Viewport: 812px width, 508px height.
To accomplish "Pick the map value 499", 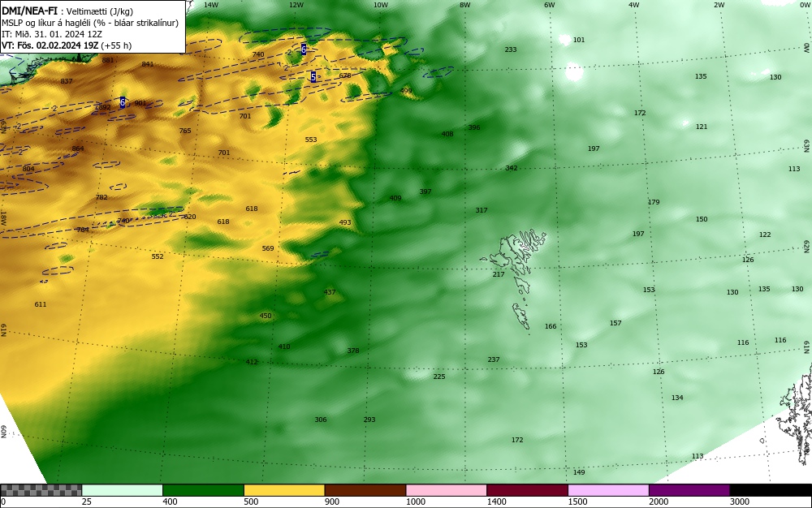I will pos(406,91).
